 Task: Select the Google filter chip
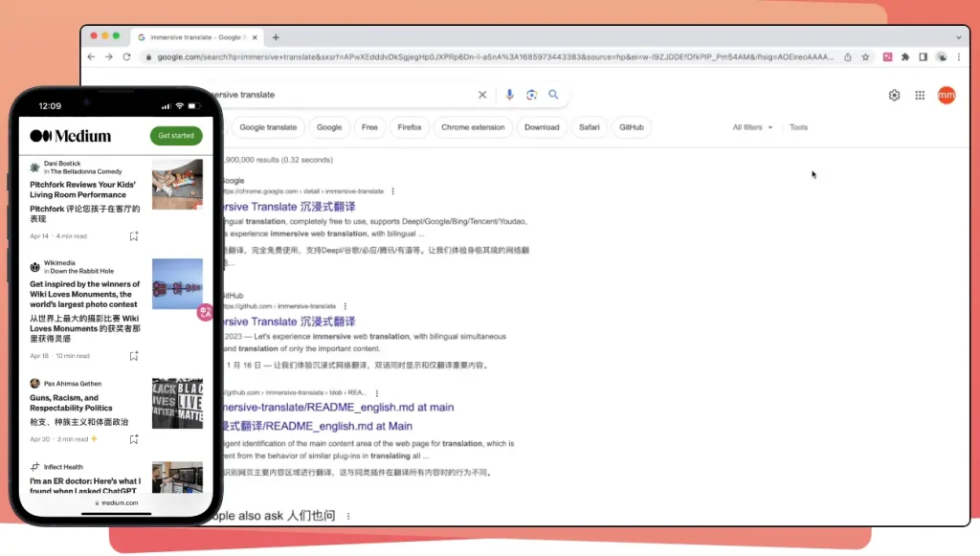click(x=329, y=127)
